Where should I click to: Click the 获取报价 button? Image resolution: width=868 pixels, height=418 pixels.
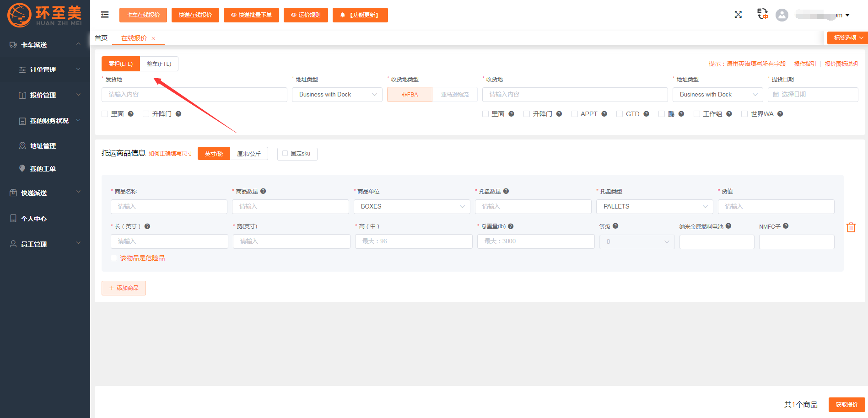846,405
